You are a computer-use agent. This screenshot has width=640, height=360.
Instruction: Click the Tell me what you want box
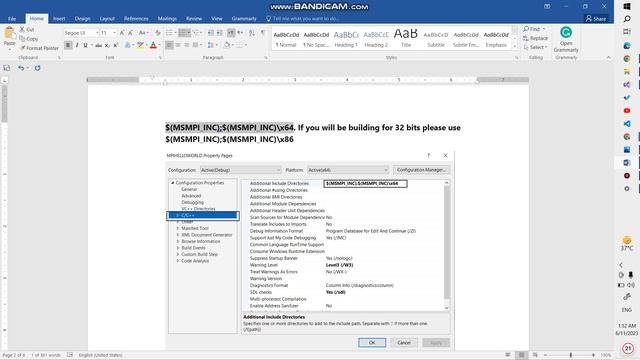(x=302, y=18)
